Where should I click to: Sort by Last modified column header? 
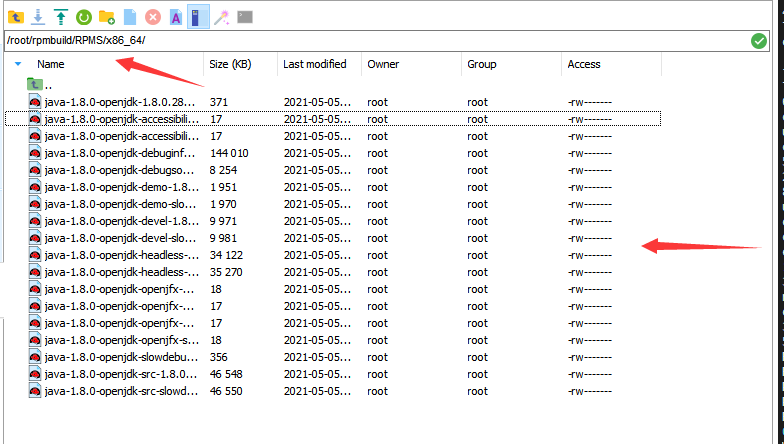[314, 64]
